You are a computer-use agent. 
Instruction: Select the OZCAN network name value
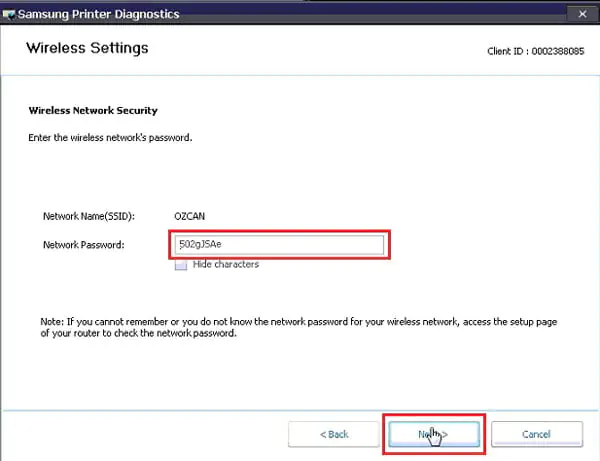tap(189, 216)
